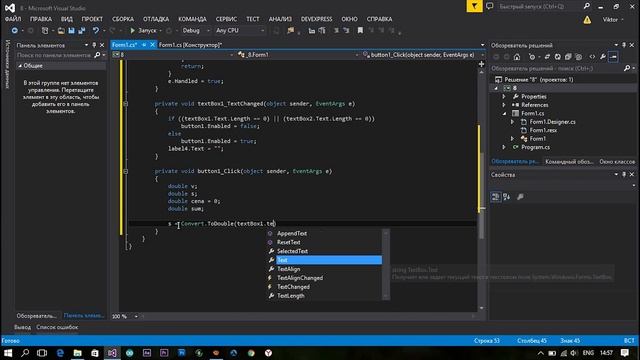Open the Список ошибок tab
The image size is (640, 360).
pyautogui.click(x=57, y=327)
